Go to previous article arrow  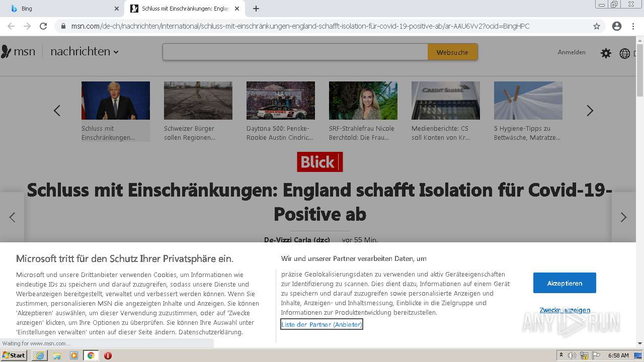[12, 217]
